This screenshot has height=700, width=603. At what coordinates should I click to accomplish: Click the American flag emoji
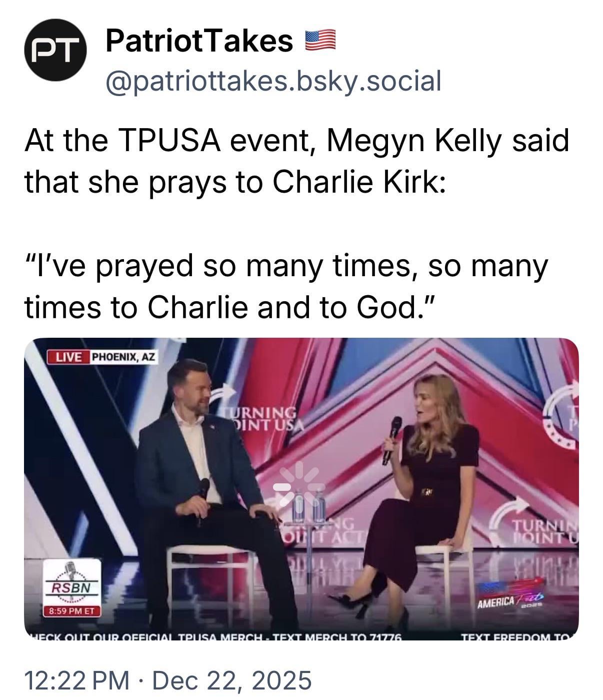click(x=320, y=41)
